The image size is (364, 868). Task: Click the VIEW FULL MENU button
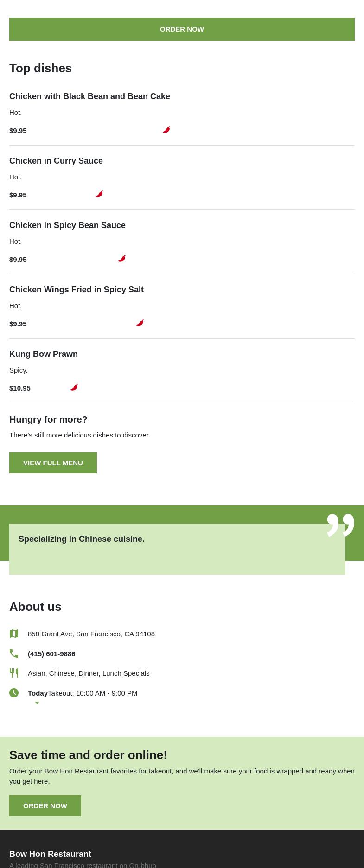[x=53, y=463]
